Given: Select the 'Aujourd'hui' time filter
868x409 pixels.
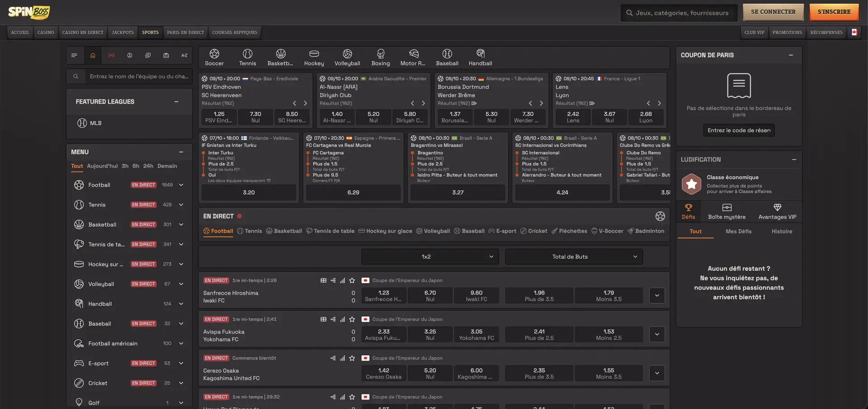Looking at the screenshot, I should [102, 166].
